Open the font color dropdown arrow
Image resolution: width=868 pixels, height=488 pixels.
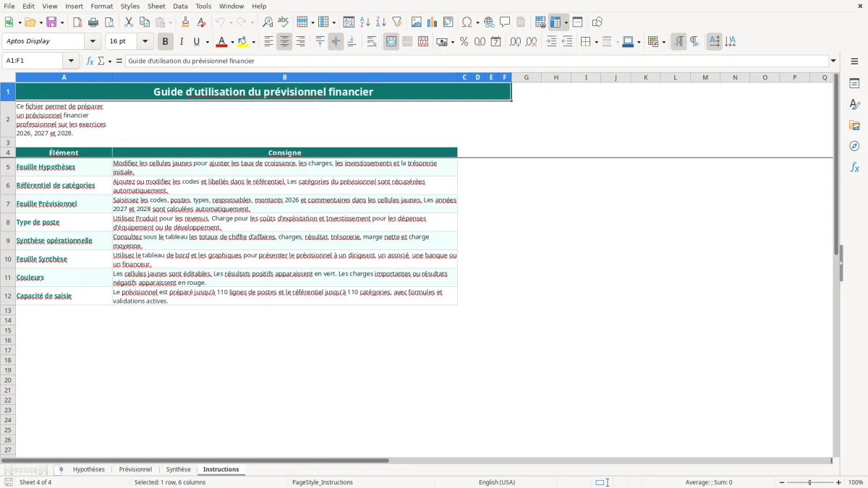(x=232, y=42)
